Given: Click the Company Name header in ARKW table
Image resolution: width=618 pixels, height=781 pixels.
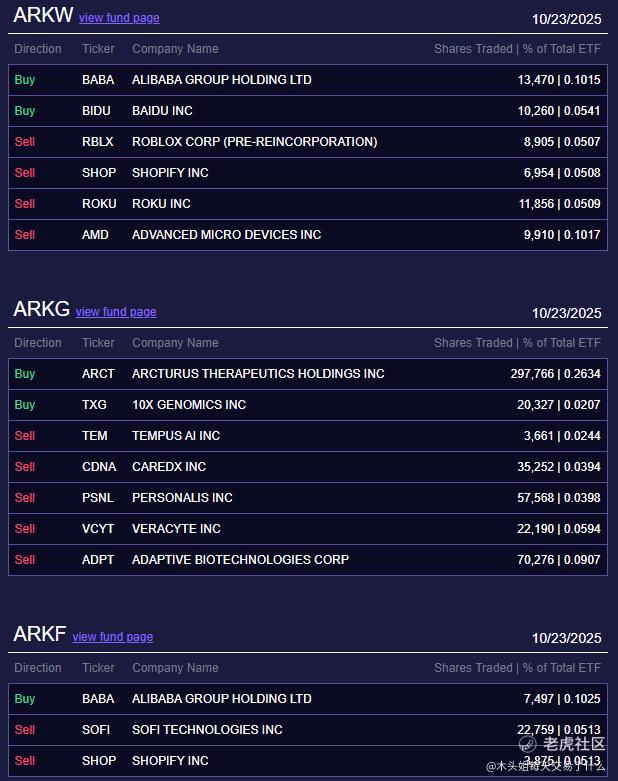Looking at the screenshot, I should point(175,49).
